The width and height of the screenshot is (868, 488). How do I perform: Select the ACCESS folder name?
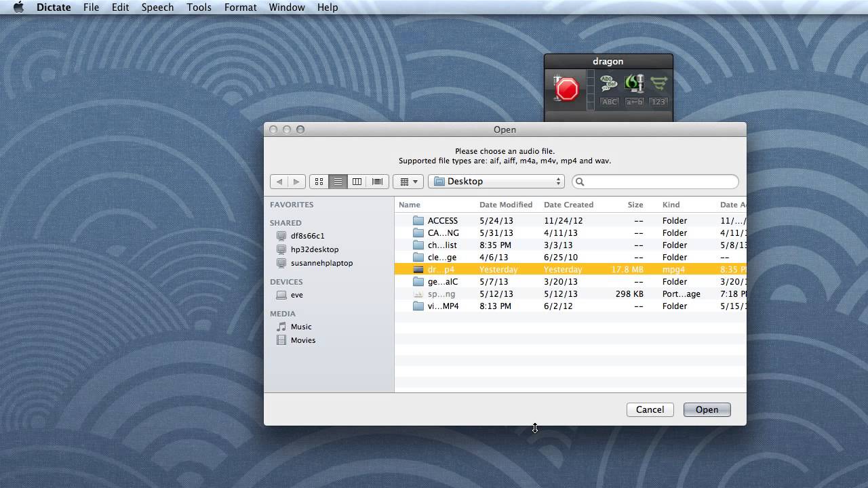pos(443,221)
